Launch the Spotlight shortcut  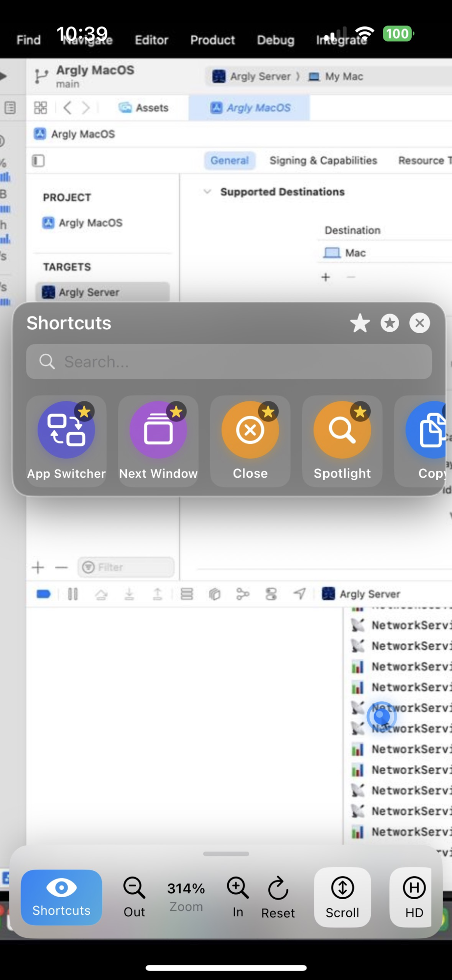(x=342, y=441)
